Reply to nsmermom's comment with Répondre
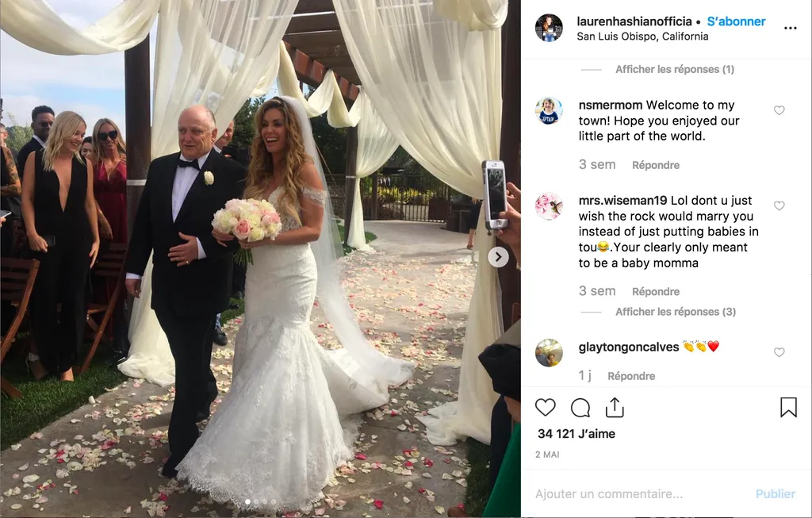 point(656,165)
